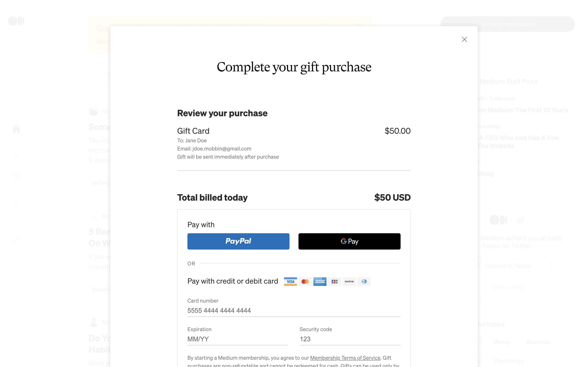The width and height of the screenshot is (588, 367).
Task: Click the Diners Club card icon
Action: tap(364, 282)
